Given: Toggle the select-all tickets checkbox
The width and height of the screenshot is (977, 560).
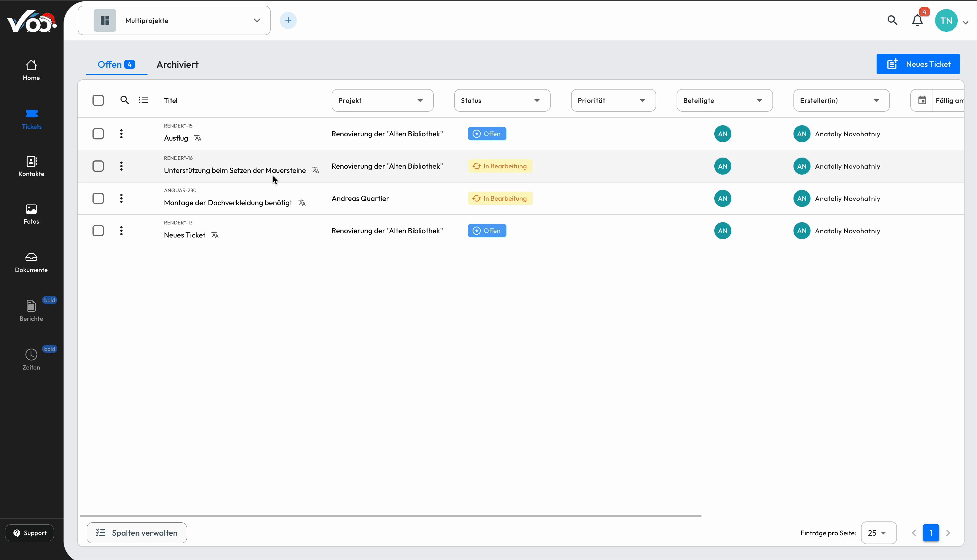Looking at the screenshot, I should click(98, 100).
